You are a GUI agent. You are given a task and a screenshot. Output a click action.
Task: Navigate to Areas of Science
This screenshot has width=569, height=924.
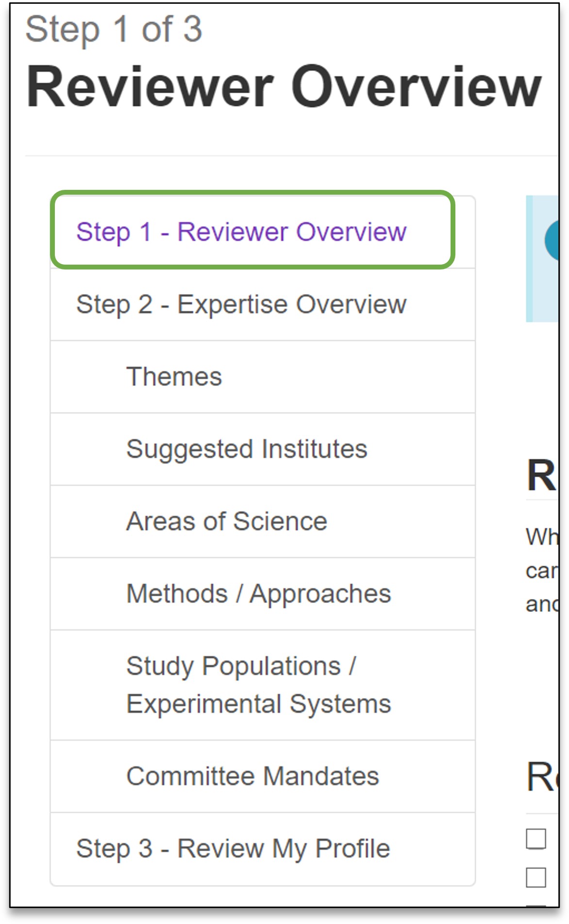[227, 521]
